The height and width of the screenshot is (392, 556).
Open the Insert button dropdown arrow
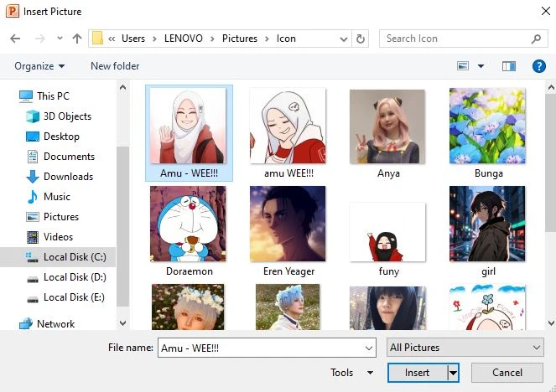pyautogui.click(x=453, y=373)
